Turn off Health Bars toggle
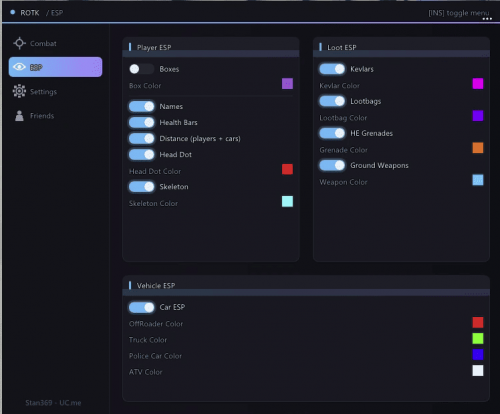The height and width of the screenshot is (414, 500). click(x=142, y=122)
